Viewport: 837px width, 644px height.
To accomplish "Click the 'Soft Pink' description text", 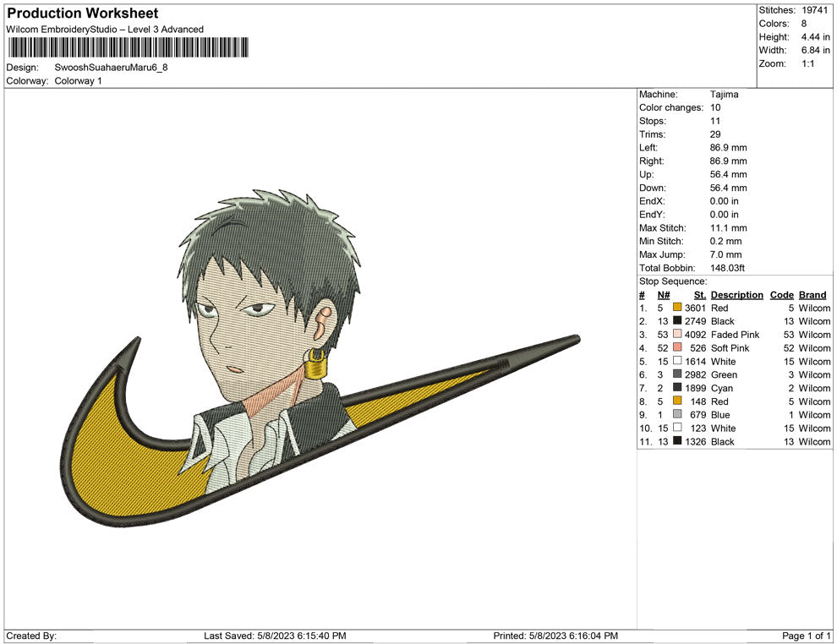I will pyautogui.click(x=730, y=348).
